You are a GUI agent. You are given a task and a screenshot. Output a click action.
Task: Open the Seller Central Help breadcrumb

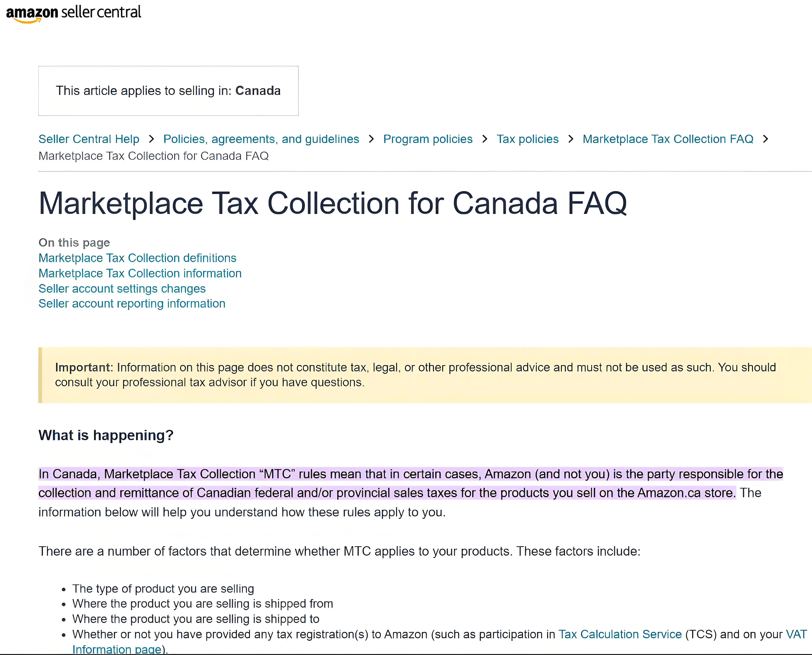coord(89,139)
